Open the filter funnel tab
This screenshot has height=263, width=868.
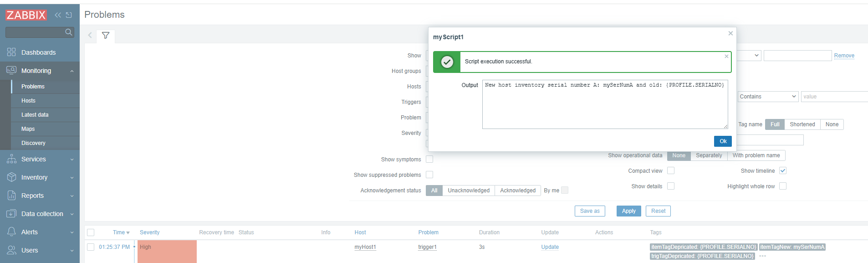click(106, 36)
